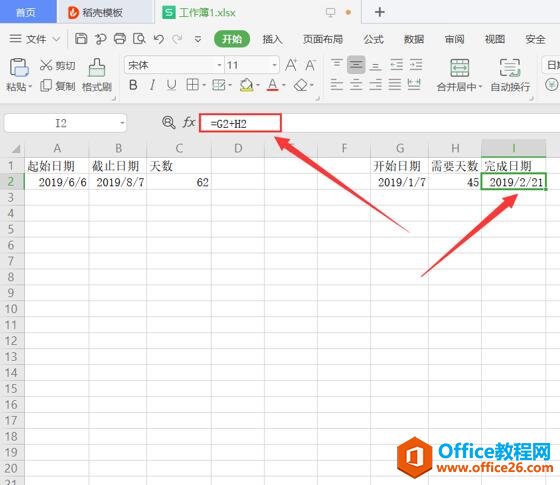Toggle Underline formatting
This screenshot has height=485, width=560.
pos(171,85)
